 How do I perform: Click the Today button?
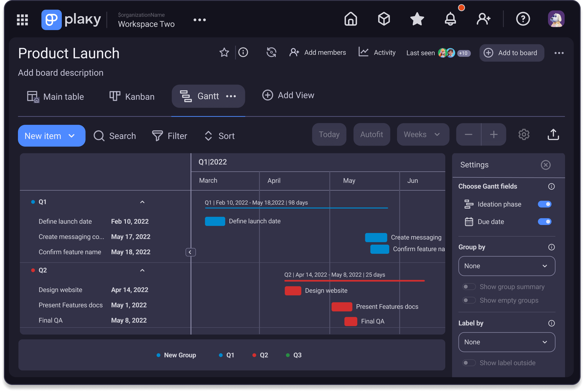click(x=329, y=134)
